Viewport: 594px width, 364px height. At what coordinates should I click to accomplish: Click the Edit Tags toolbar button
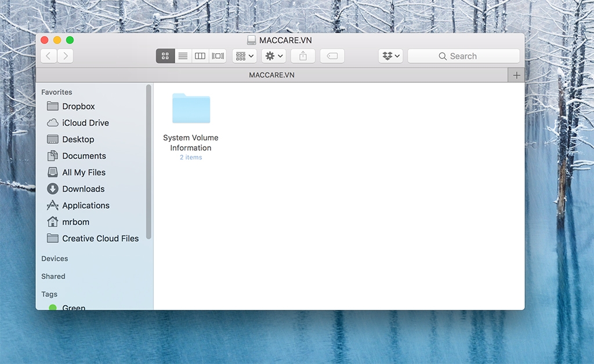pyautogui.click(x=332, y=56)
